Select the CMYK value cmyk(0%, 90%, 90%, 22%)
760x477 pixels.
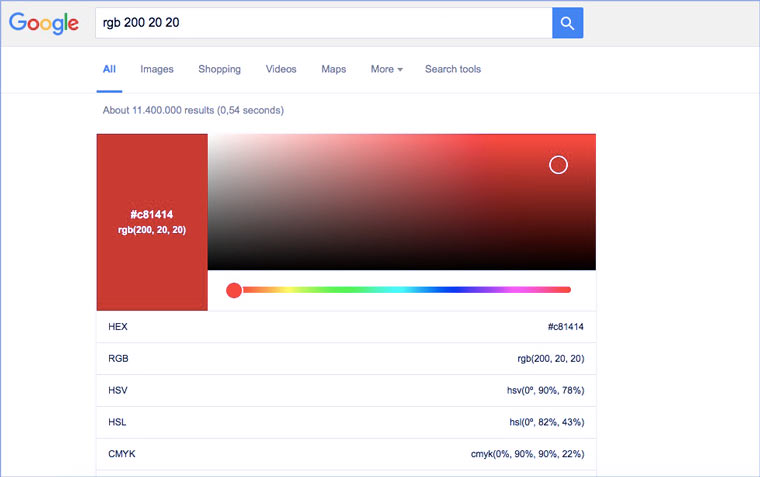pos(527,454)
